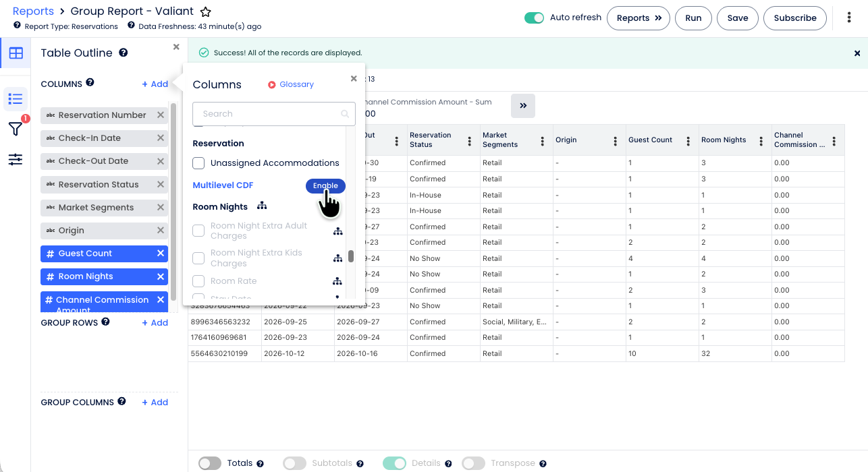Expand the summary with double chevron button

coord(523,106)
